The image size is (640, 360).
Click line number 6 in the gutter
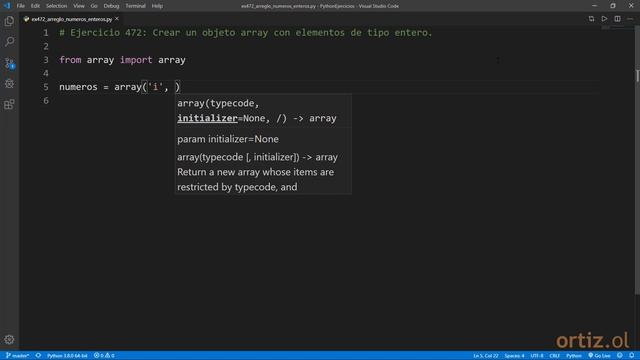(x=46, y=100)
